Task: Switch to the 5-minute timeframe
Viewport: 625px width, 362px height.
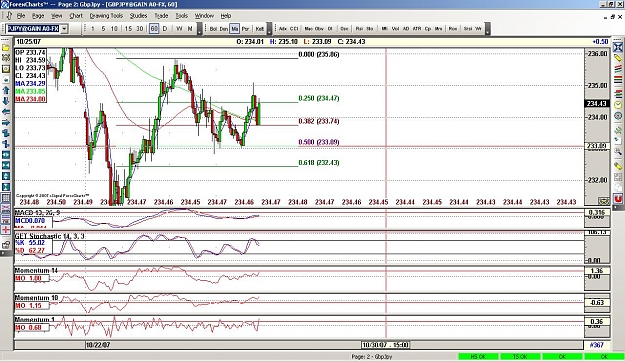Action: pos(103,29)
